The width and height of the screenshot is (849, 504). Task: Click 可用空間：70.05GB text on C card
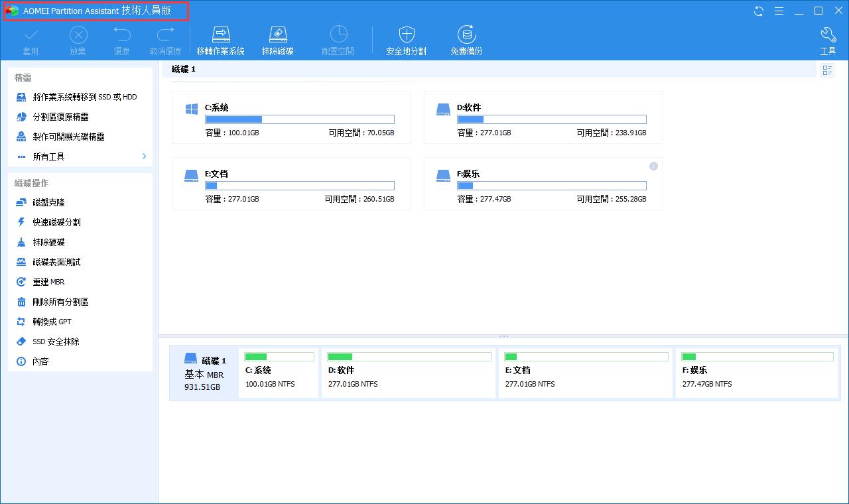[361, 133]
